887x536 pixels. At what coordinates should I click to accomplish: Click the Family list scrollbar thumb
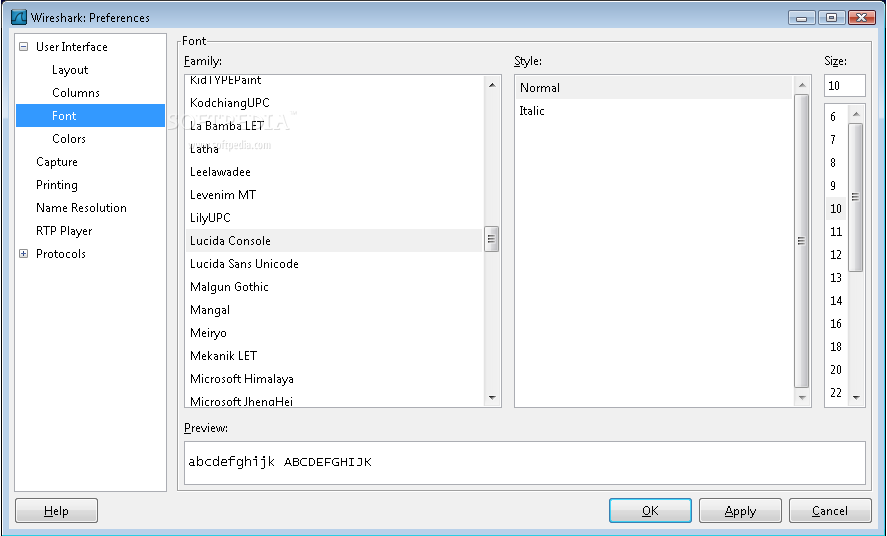492,239
